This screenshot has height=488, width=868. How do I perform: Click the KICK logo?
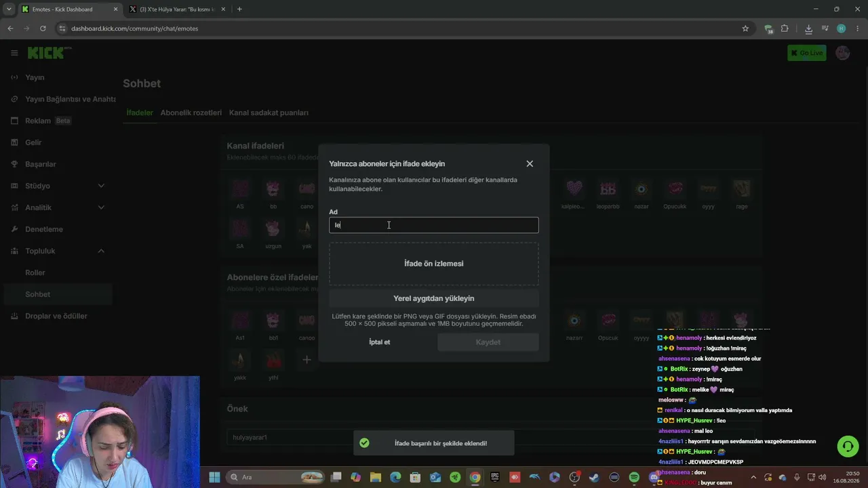click(50, 53)
